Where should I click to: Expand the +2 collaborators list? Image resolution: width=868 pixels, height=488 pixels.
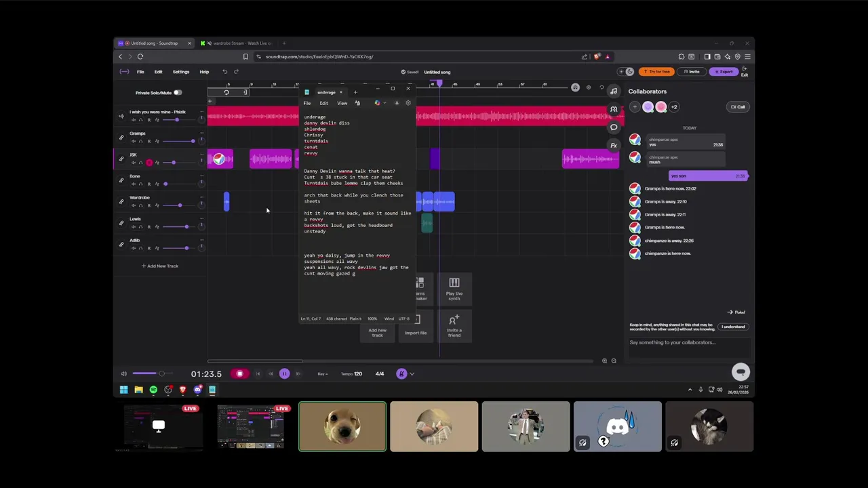tap(674, 106)
